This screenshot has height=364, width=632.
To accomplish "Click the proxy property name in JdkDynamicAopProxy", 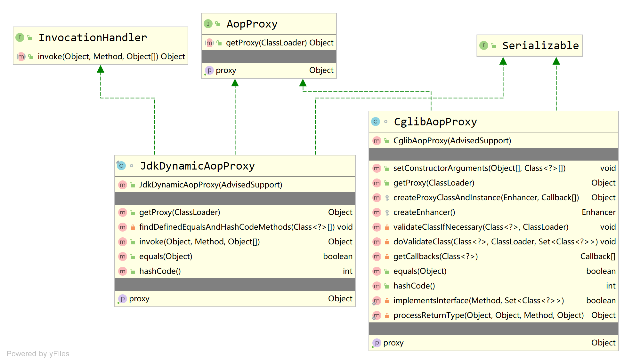I will pyautogui.click(x=139, y=299).
